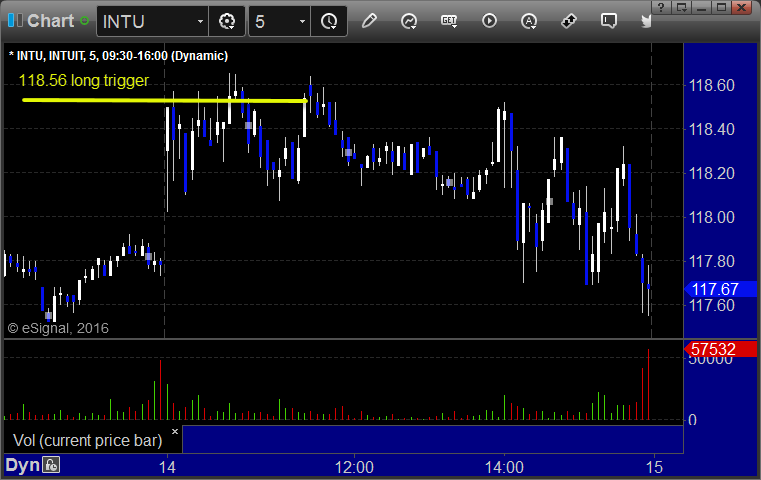Viewport: 761px width, 480px height.
Task: Open the comment bubble icon
Action: tap(609, 21)
